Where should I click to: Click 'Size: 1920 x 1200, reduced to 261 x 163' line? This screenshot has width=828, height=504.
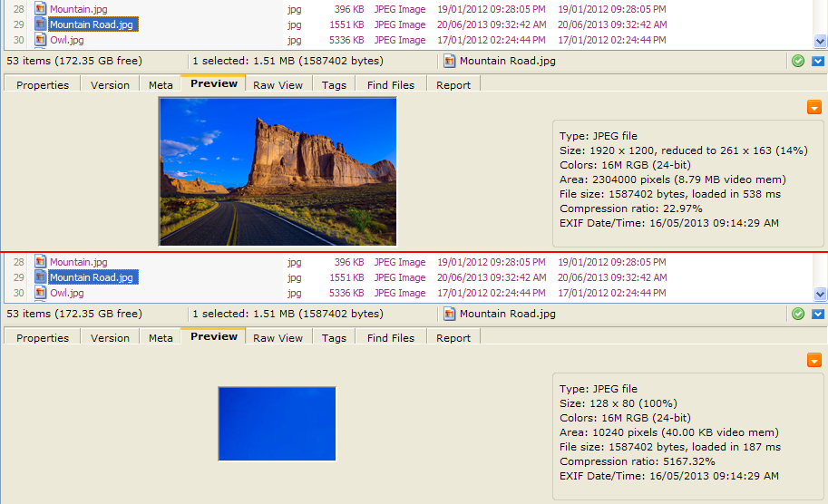coord(683,150)
